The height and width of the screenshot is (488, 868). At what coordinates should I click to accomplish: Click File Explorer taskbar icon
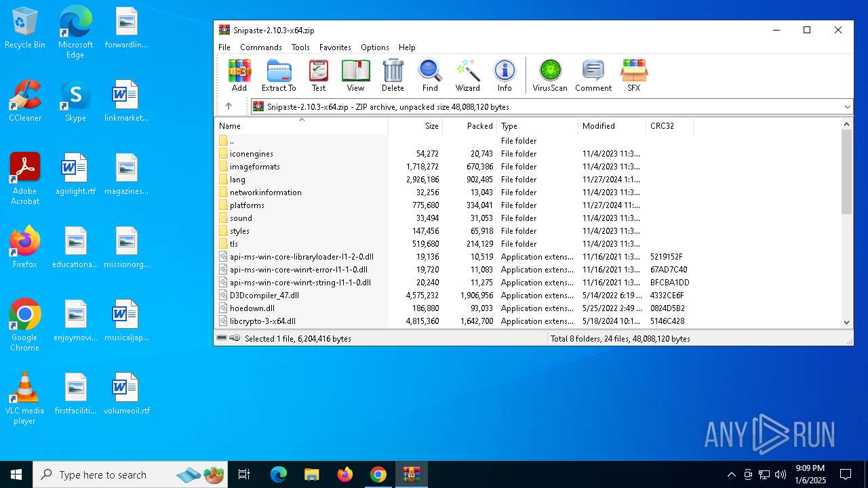[x=311, y=474]
